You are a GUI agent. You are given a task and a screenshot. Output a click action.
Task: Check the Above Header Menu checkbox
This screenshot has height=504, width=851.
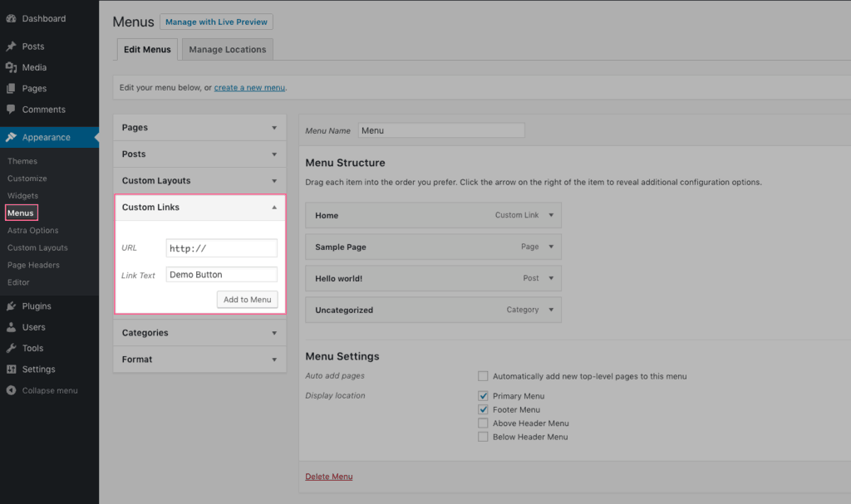tap(483, 423)
